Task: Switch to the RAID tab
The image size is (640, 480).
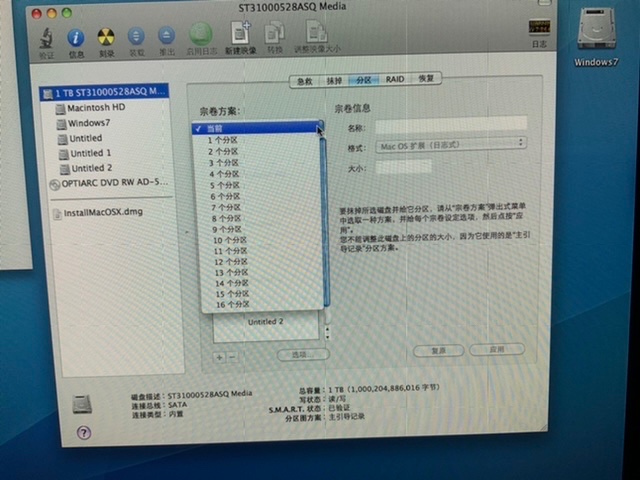Action: coord(395,79)
